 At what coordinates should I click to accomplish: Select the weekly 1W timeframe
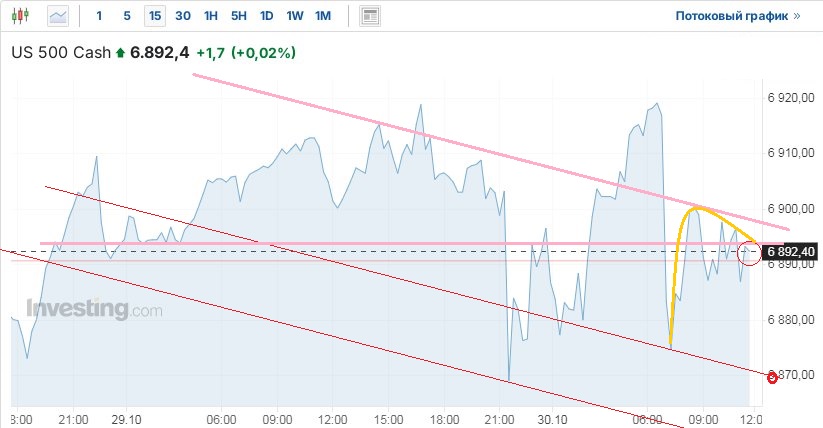[295, 16]
